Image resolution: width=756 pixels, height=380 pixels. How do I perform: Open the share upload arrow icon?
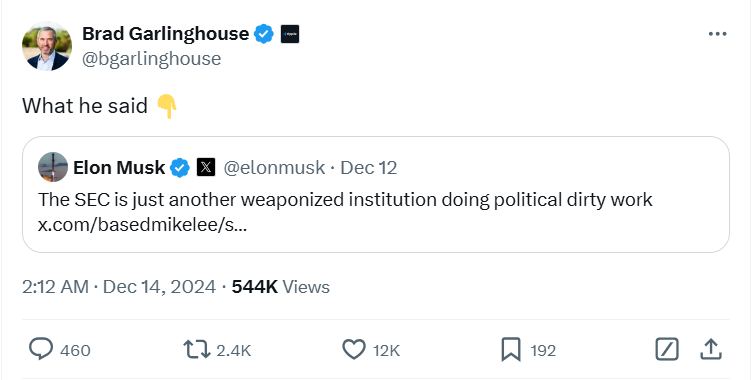point(711,350)
